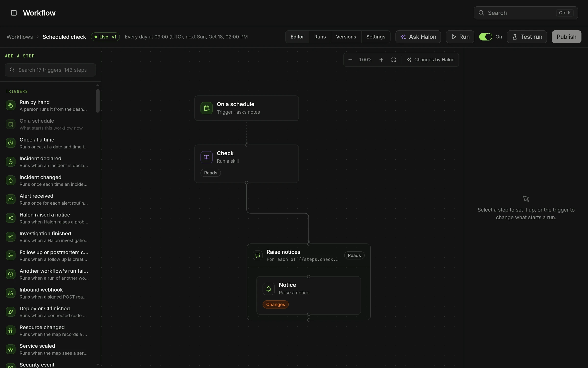Go to Workflows breadcrumb link

coord(20,37)
